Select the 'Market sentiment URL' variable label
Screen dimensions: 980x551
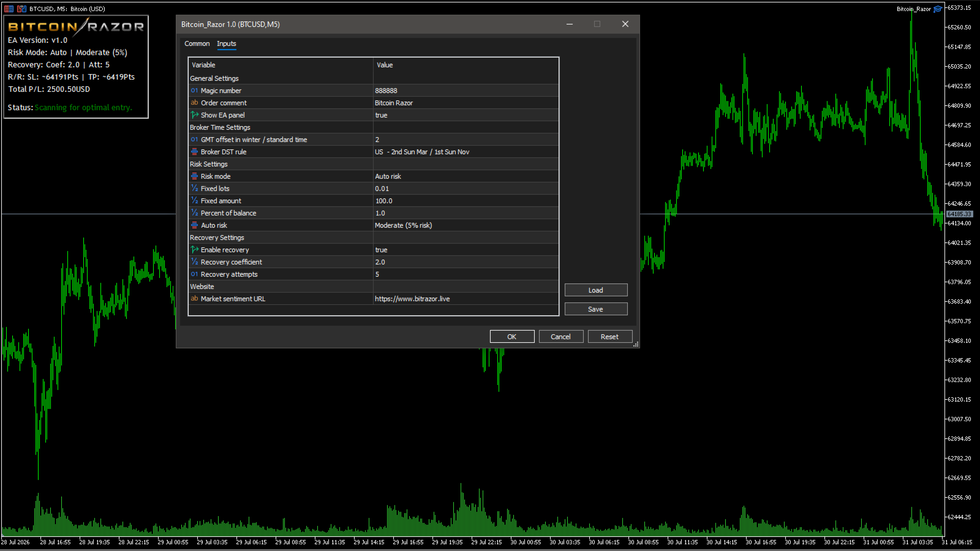(x=233, y=299)
